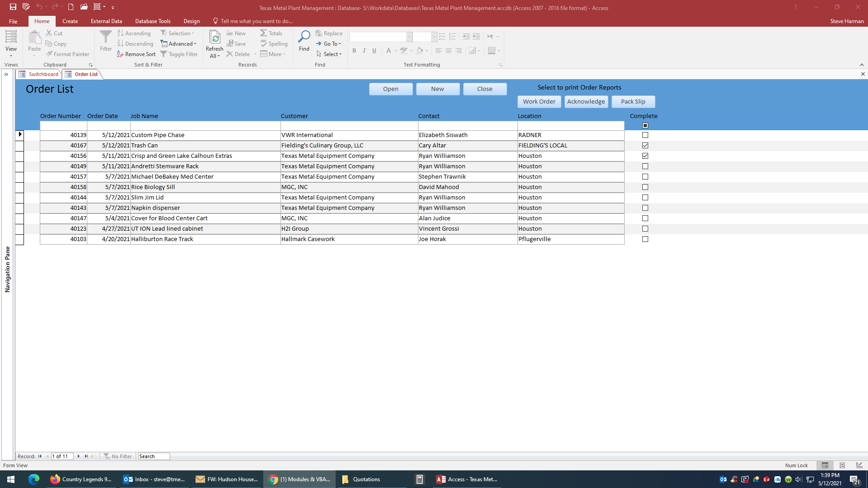Print the Pack Slip report
The height and width of the screenshot is (488, 868).
pyautogui.click(x=633, y=102)
